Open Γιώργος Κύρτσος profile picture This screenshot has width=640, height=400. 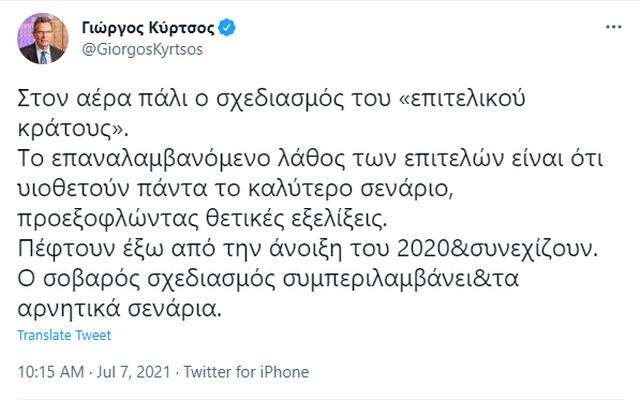tap(42, 40)
